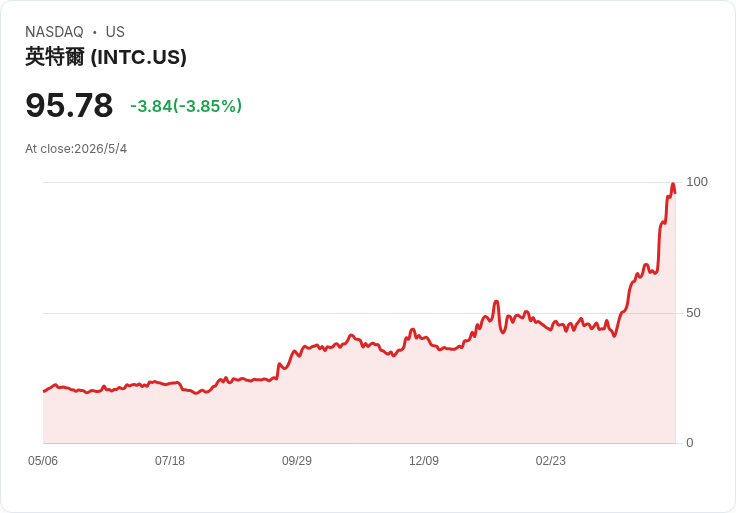Click the 02/23 date axis label
Image resolution: width=736 pixels, height=513 pixels.
coord(551,460)
